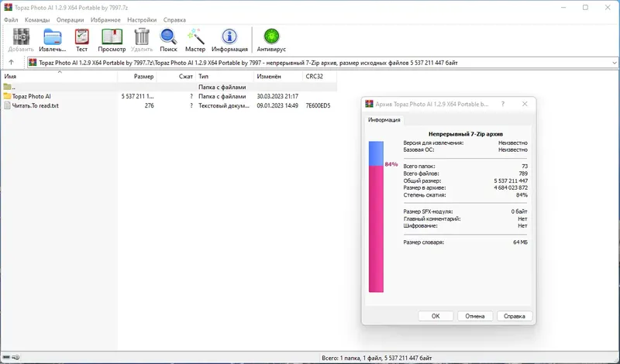
Task: Click the key icon in the status bar
Action: click(15, 357)
